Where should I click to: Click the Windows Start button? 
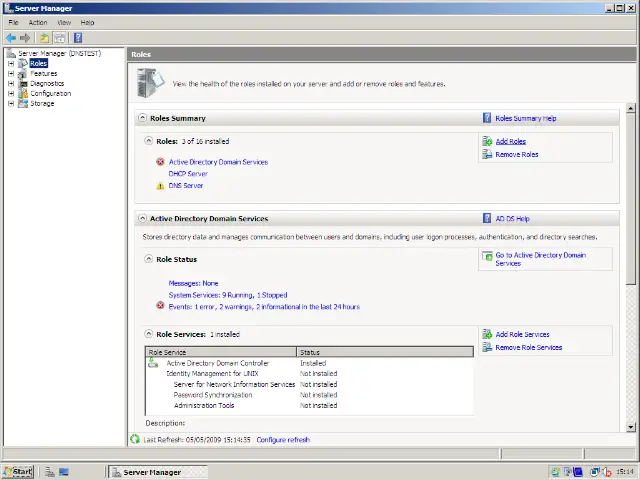tap(17, 472)
